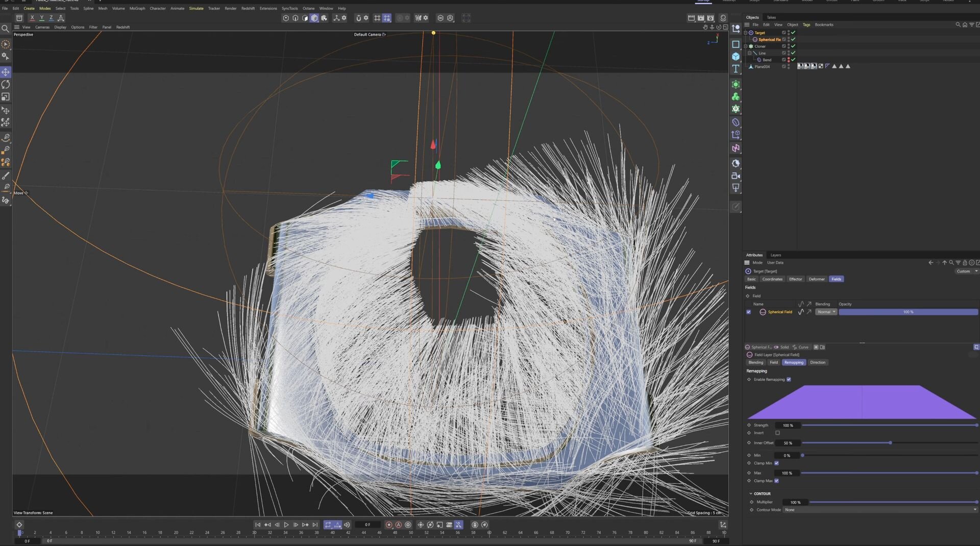The width and height of the screenshot is (980, 546).
Task: Toggle the Cloner object's enable checkmark
Action: 793,46
